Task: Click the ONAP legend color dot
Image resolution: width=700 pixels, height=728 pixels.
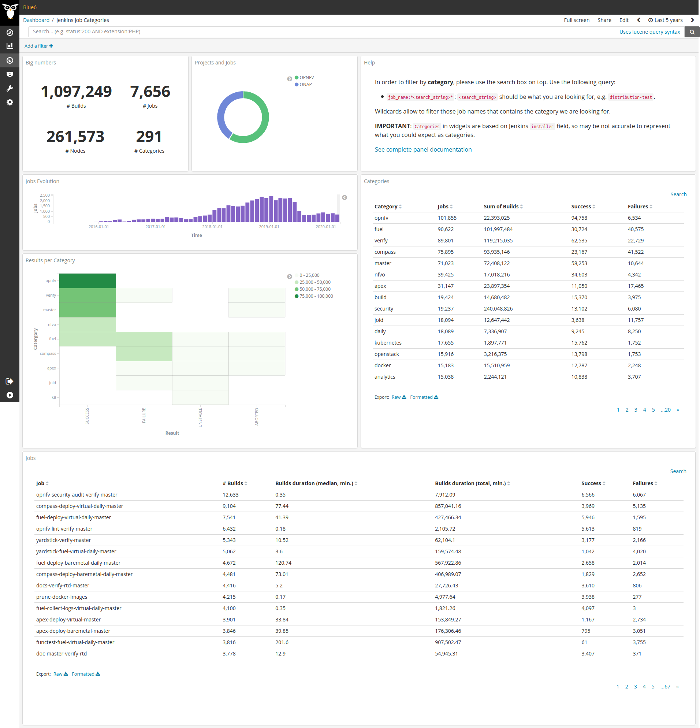Action: click(297, 84)
